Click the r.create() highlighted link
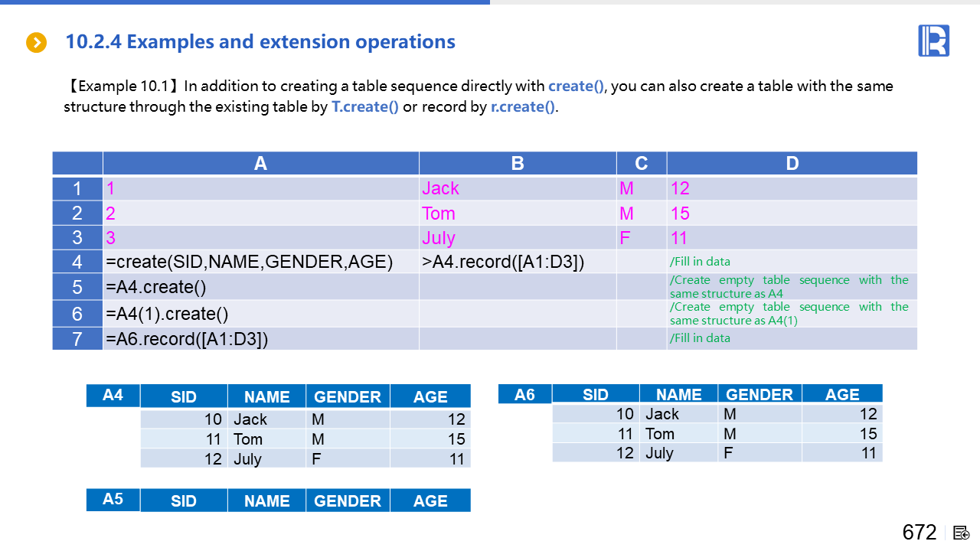The width and height of the screenshot is (980, 551). click(522, 106)
